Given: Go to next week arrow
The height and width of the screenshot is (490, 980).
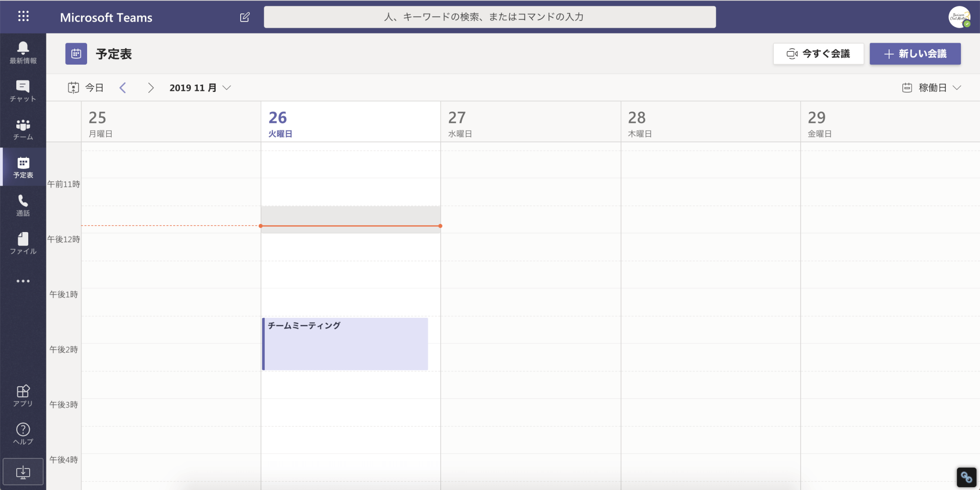Looking at the screenshot, I should pyautogui.click(x=151, y=88).
